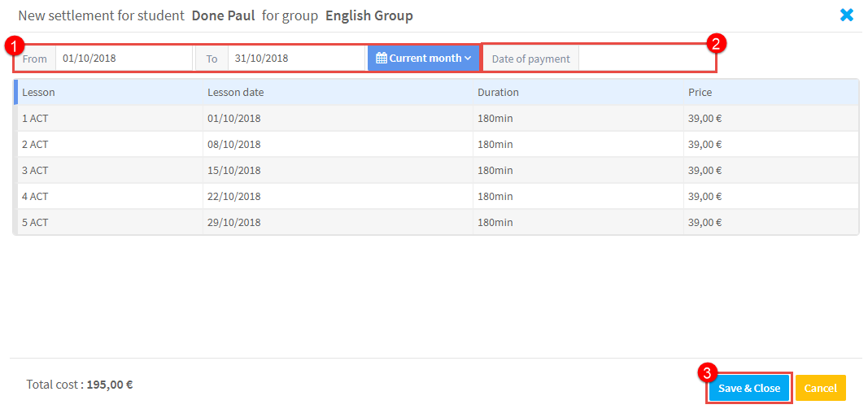The height and width of the screenshot is (409, 868).
Task: Click the 15/10/2018 lesson date cell
Action: click(x=234, y=170)
